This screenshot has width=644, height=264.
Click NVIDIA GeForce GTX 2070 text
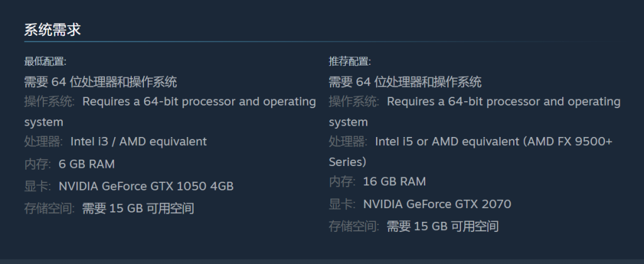point(437,204)
